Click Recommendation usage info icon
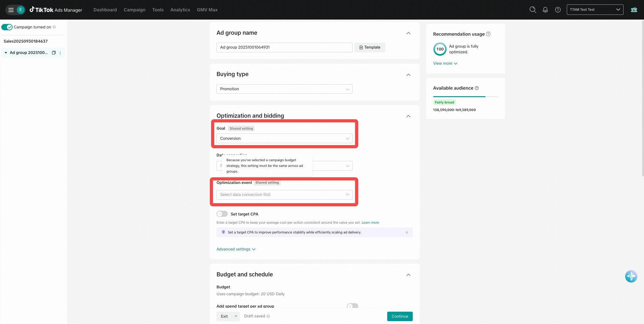The height and width of the screenshot is (324, 644). click(x=488, y=34)
